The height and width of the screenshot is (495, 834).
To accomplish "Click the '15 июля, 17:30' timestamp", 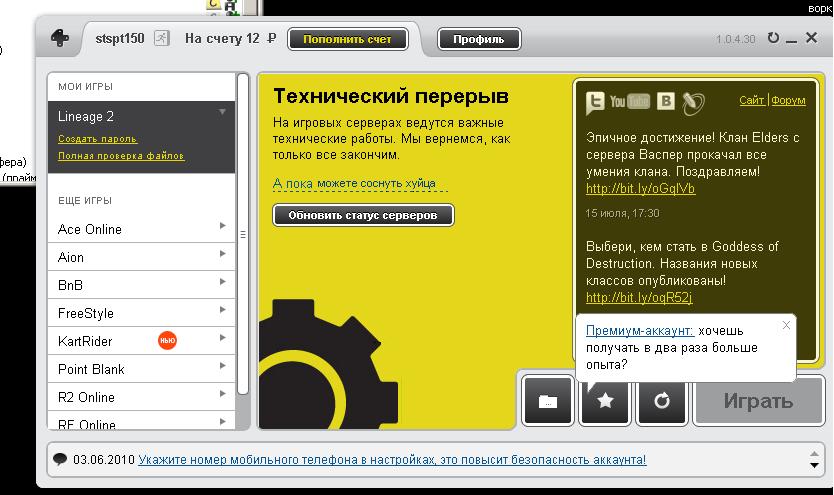I will click(622, 213).
